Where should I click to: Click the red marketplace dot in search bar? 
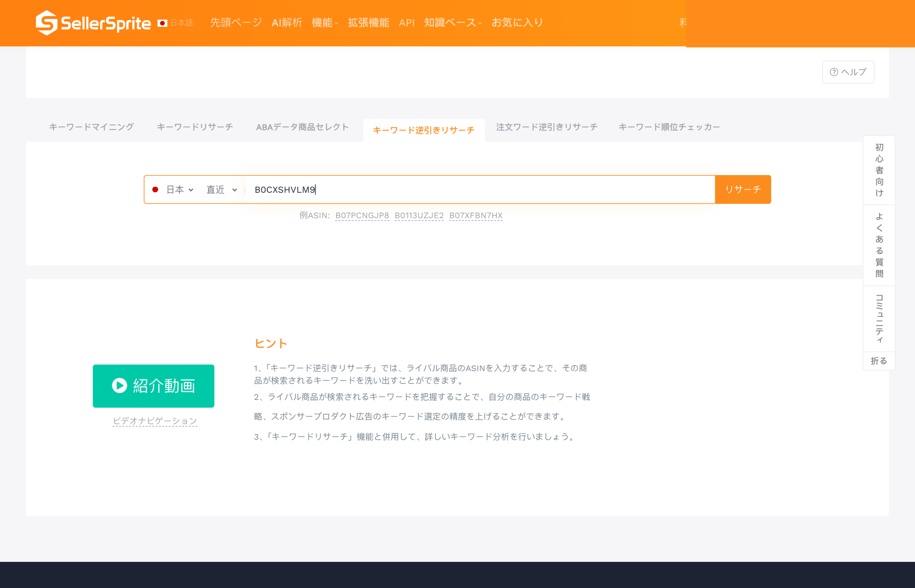click(x=155, y=189)
